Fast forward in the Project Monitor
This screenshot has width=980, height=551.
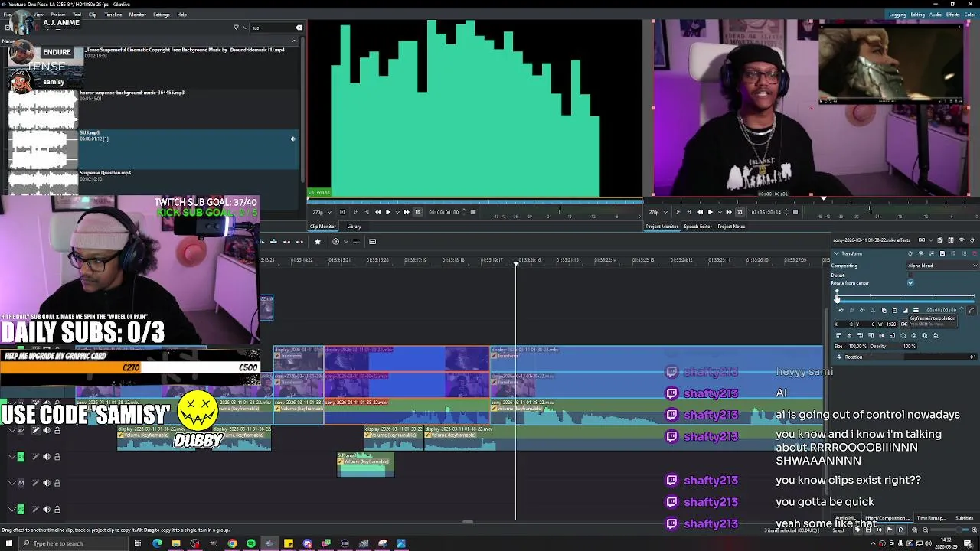(729, 212)
